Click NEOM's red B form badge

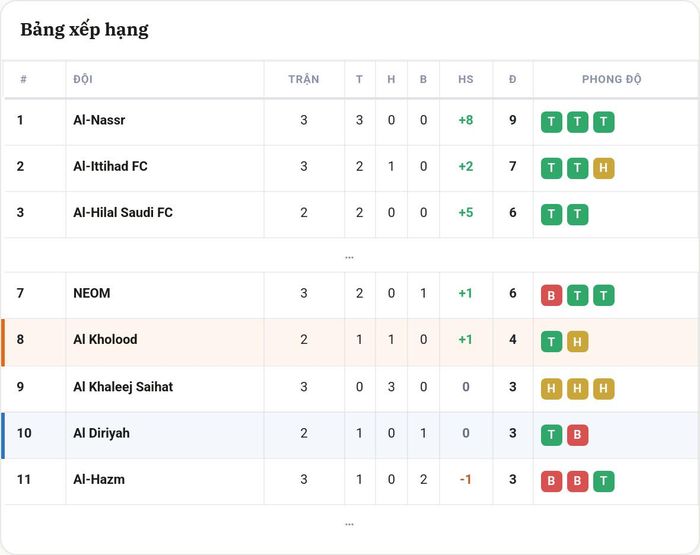551,295
